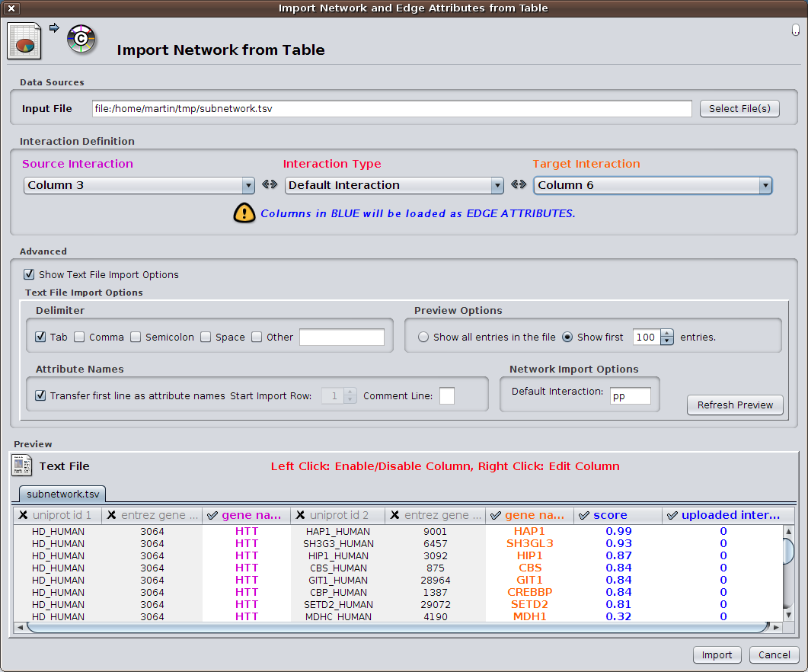Click the Comment Line field
The height and width of the screenshot is (672, 808).
[x=447, y=395]
